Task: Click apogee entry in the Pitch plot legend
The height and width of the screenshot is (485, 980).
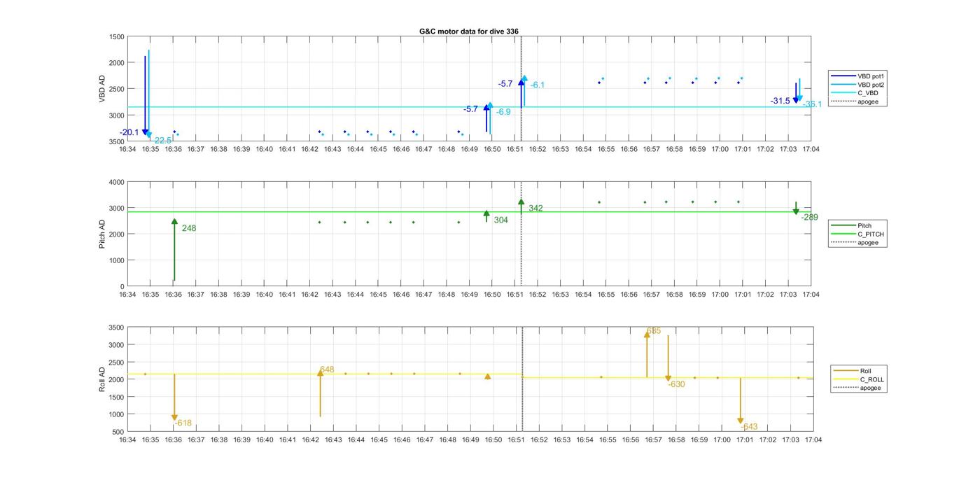Action: point(855,242)
